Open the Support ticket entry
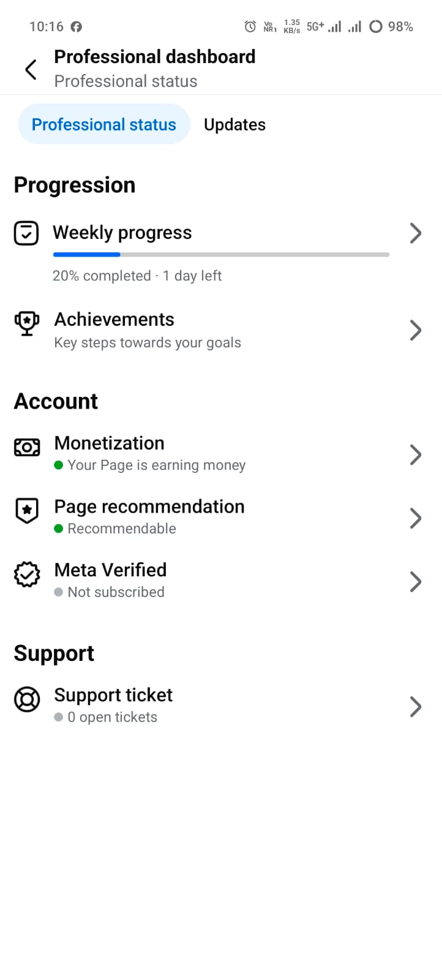Viewport: 442px width, 980px height. point(113,696)
